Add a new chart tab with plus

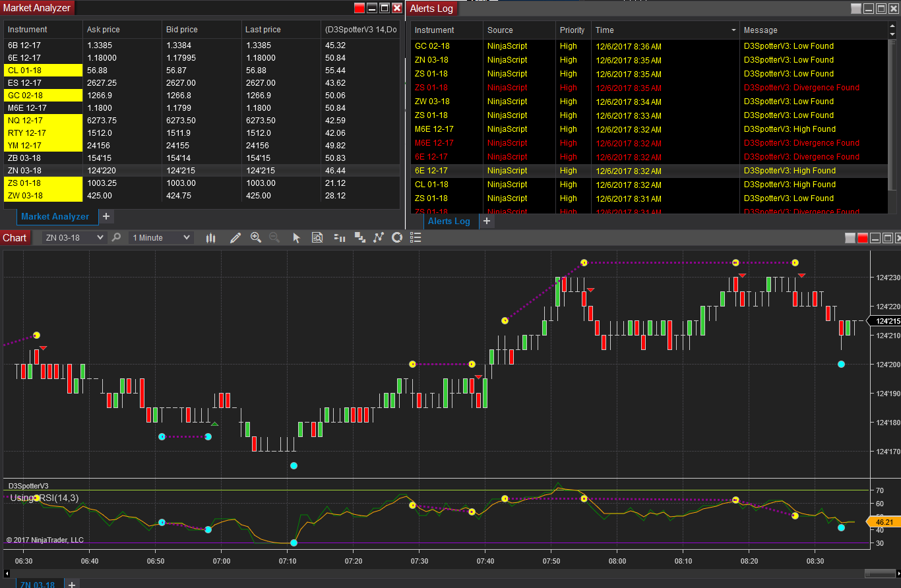[x=72, y=584]
